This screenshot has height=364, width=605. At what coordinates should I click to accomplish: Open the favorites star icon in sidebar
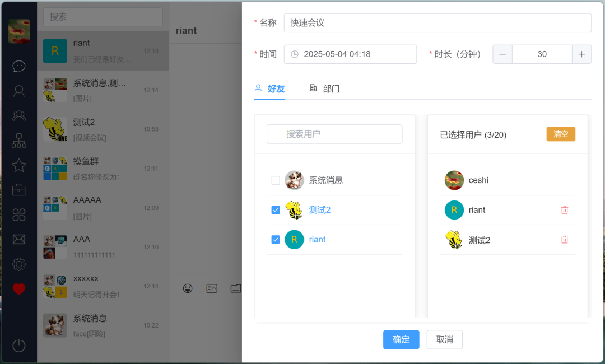click(19, 165)
